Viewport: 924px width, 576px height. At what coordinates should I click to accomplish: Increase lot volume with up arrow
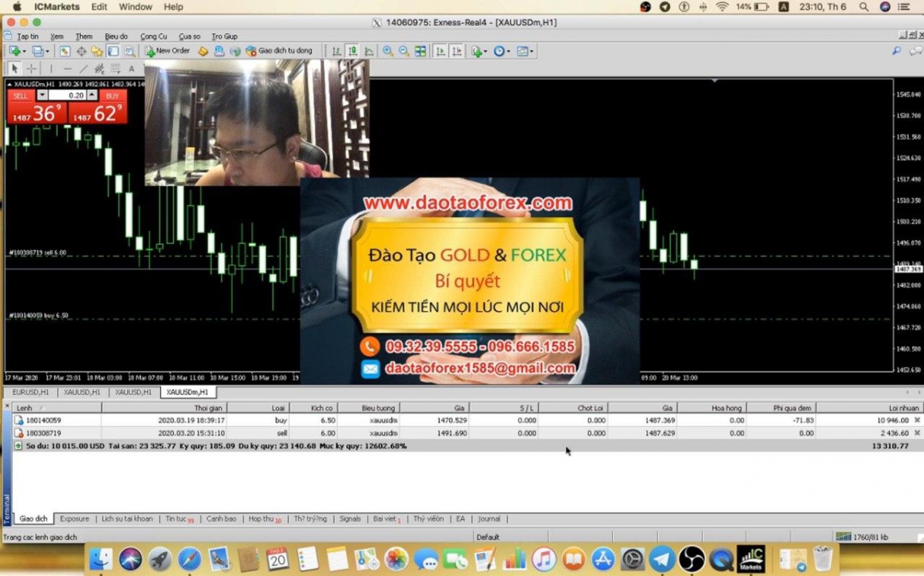pos(92,95)
